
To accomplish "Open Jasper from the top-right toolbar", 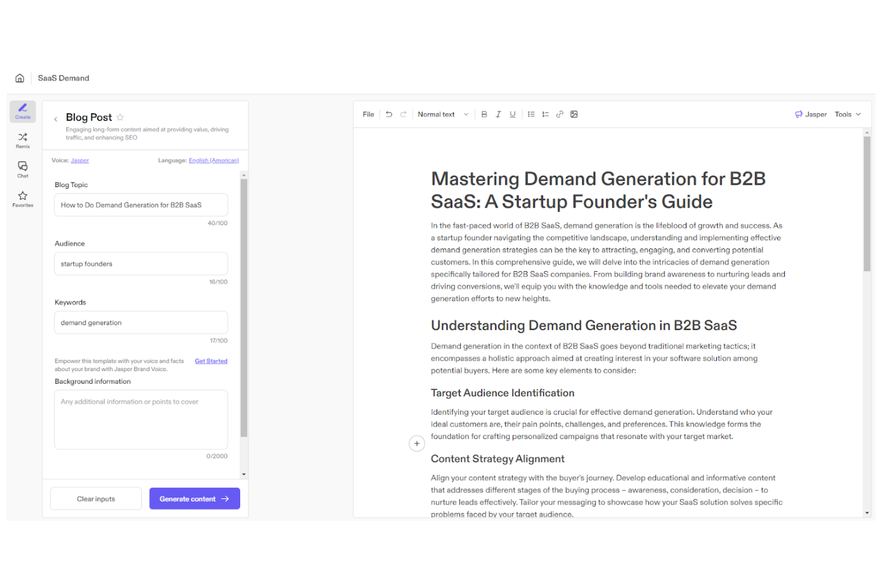I will pos(810,114).
